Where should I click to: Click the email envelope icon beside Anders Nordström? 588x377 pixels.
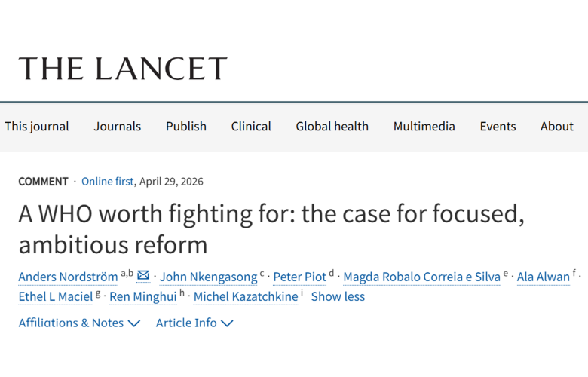pyautogui.click(x=143, y=276)
